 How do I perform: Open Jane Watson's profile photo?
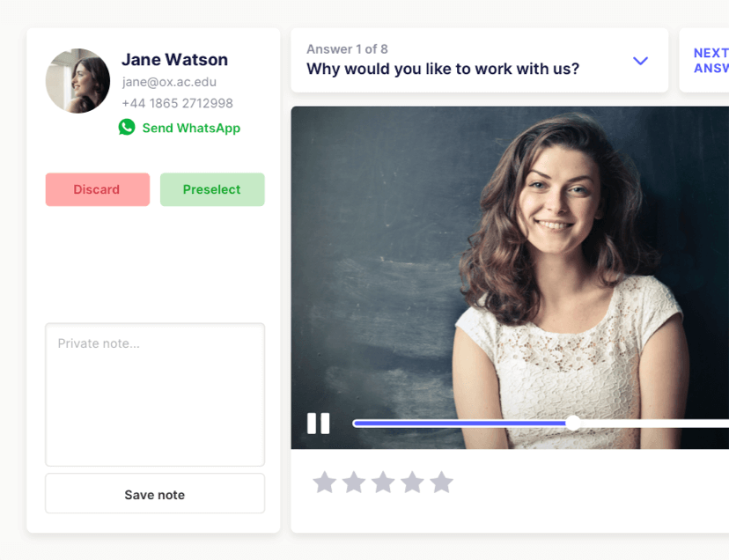click(x=77, y=81)
